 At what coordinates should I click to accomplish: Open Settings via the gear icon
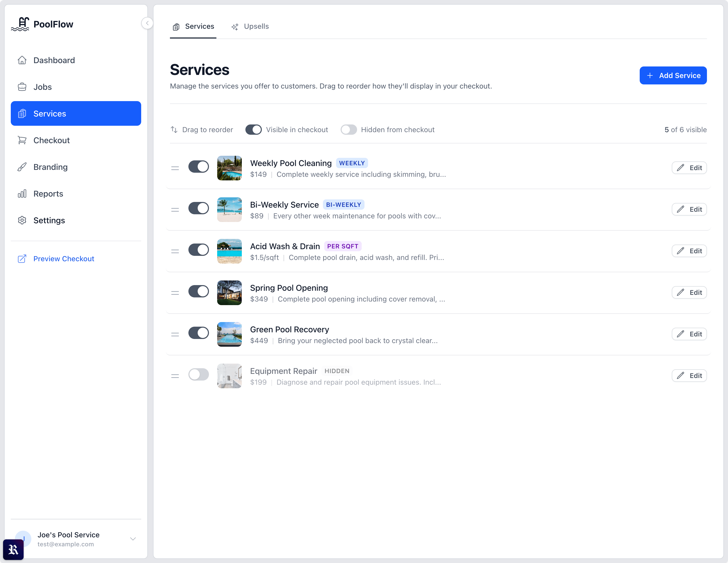coord(22,220)
